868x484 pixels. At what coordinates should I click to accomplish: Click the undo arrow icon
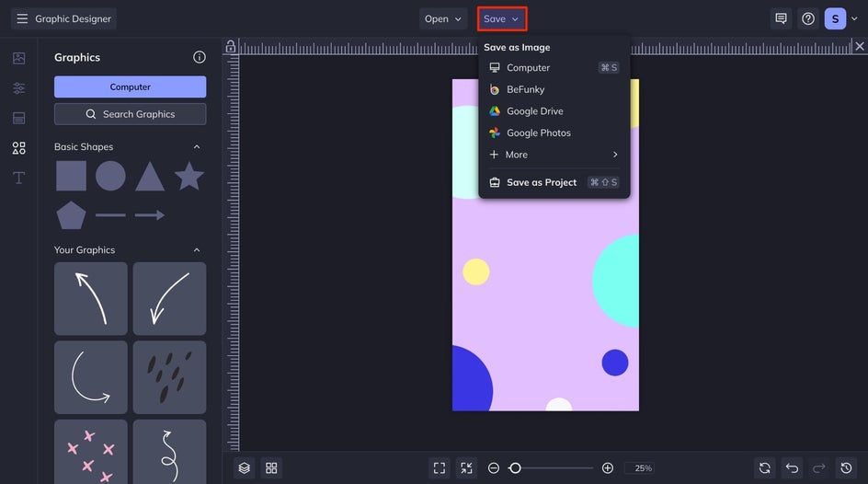click(792, 468)
